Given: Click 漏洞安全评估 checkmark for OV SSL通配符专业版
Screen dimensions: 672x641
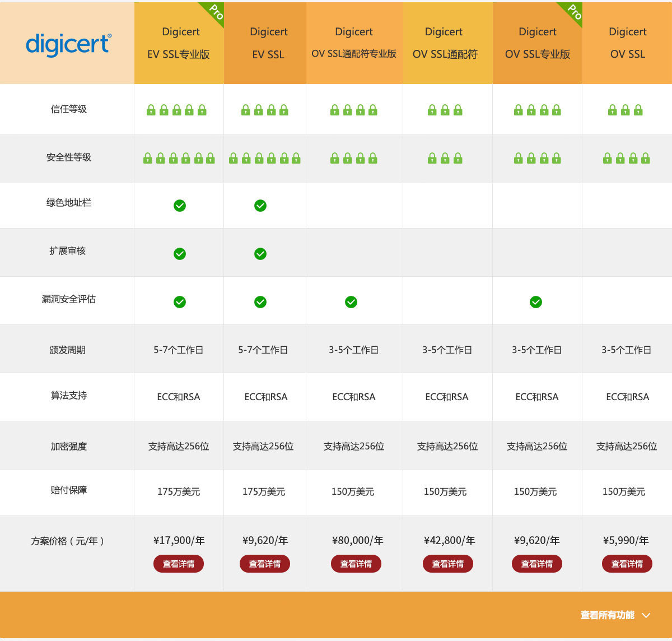Looking at the screenshot, I should [351, 302].
